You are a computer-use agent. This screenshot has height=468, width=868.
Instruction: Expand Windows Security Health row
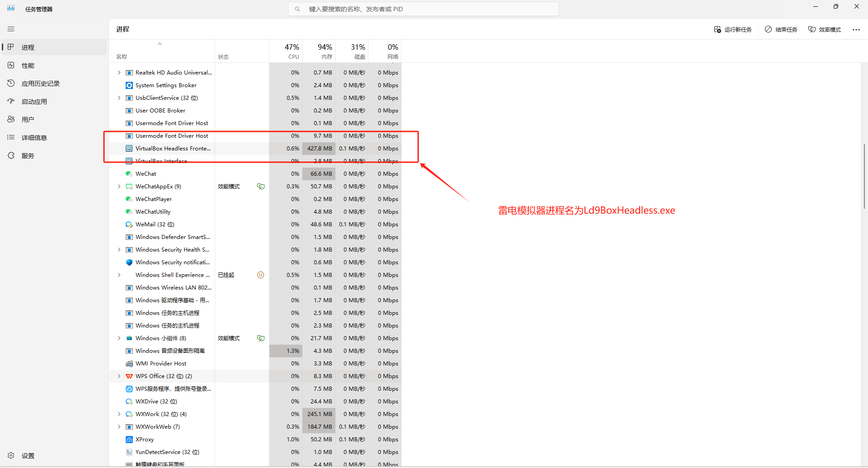click(119, 250)
